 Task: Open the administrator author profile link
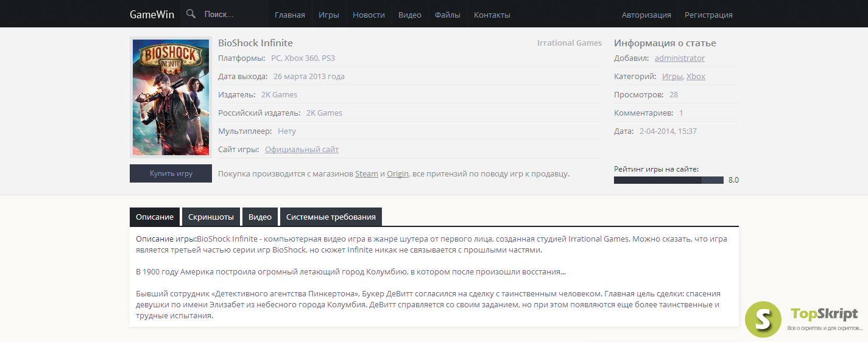pos(680,58)
